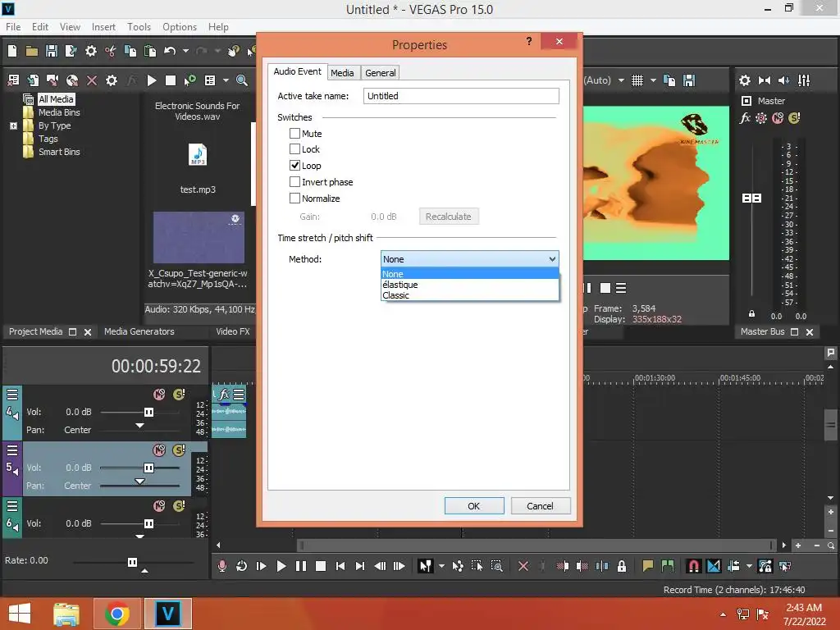Click the Properties help question mark

click(529, 41)
